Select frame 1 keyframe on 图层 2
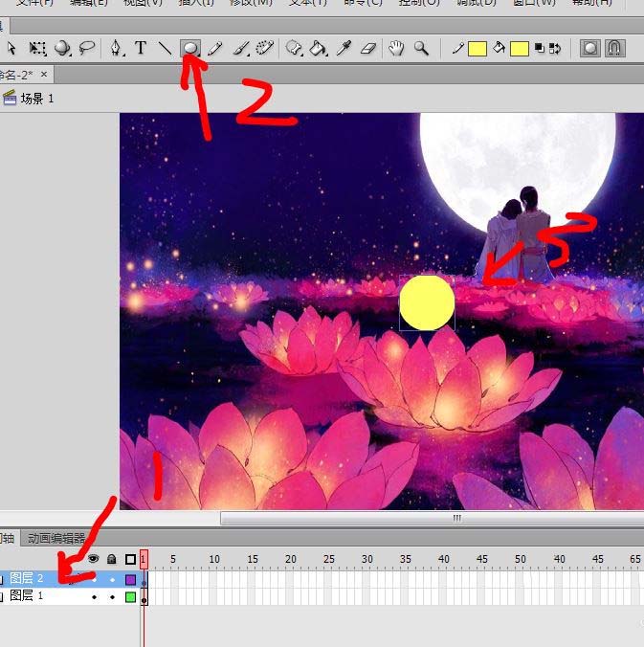 tap(144, 579)
